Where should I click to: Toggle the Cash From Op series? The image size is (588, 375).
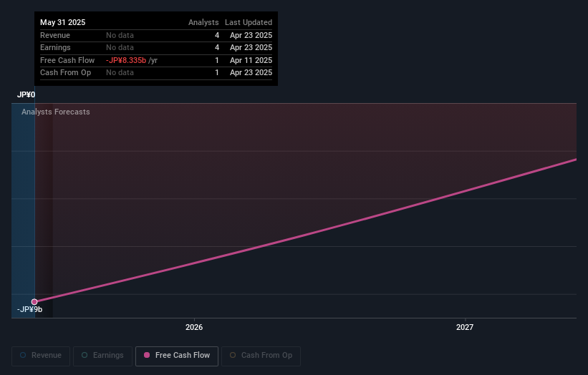coord(261,356)
